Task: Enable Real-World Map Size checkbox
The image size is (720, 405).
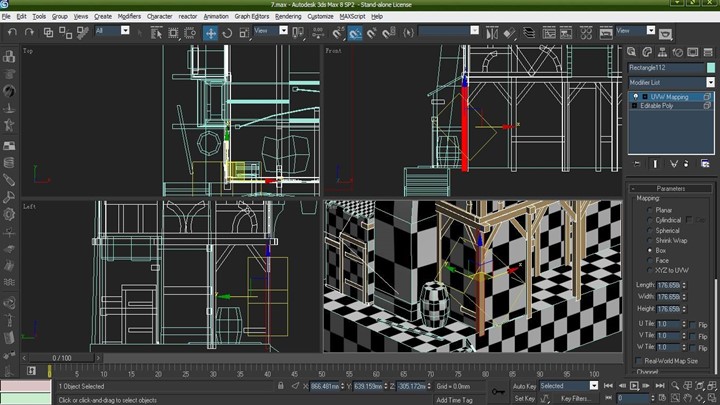Action: [x=638, y=361]
